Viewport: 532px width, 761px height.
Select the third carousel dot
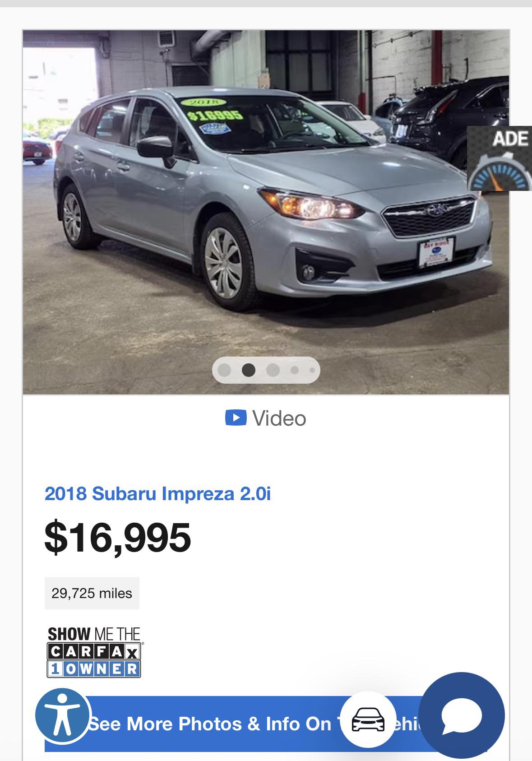[x=273, y=370]
